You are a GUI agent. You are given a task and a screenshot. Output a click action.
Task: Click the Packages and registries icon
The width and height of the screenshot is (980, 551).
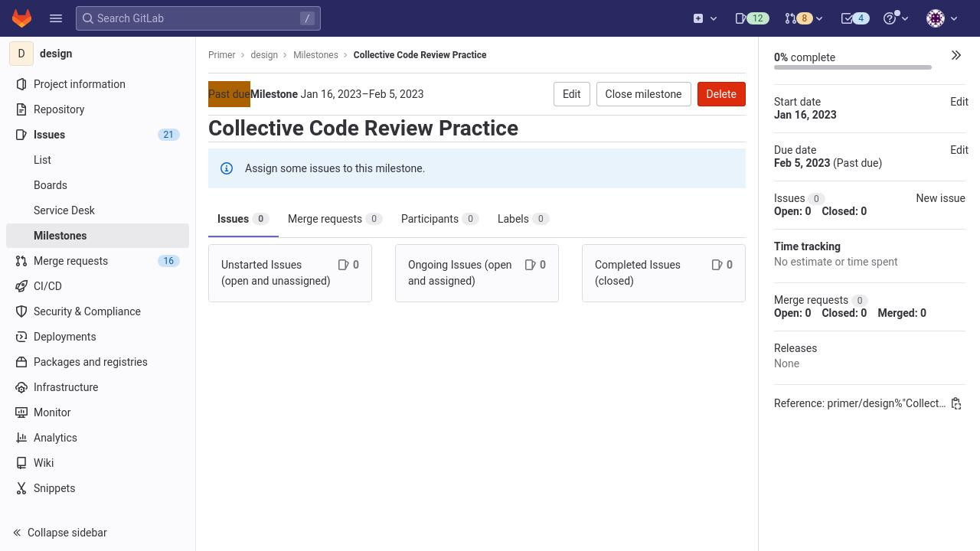pyautogui.click(x=21, y=362)
